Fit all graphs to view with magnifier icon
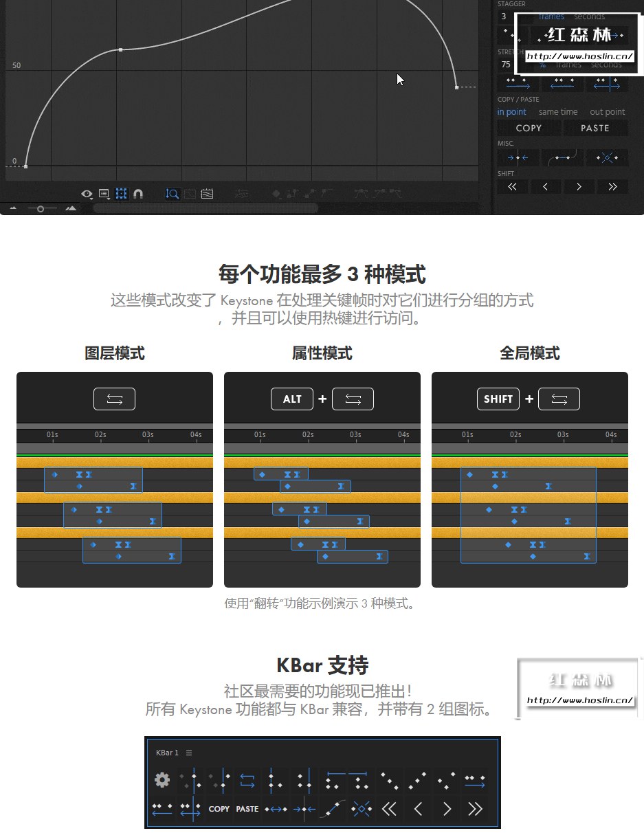The image size is (644, 833). click(x=171, y=194)
